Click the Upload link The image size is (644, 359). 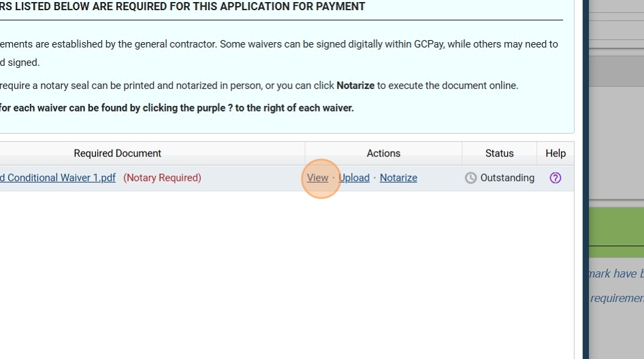354,178
